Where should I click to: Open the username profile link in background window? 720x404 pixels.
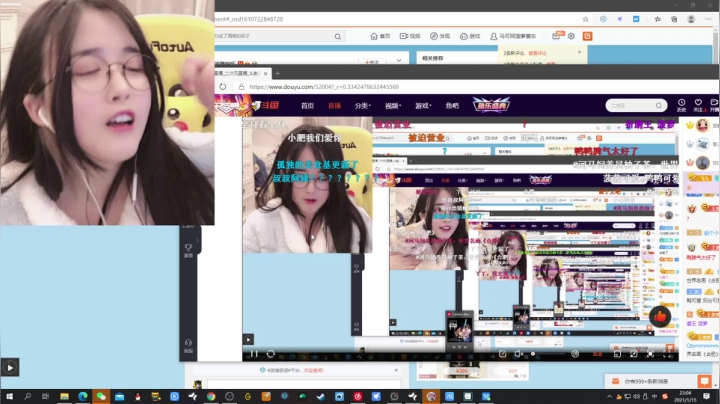(x=513, y=36)
